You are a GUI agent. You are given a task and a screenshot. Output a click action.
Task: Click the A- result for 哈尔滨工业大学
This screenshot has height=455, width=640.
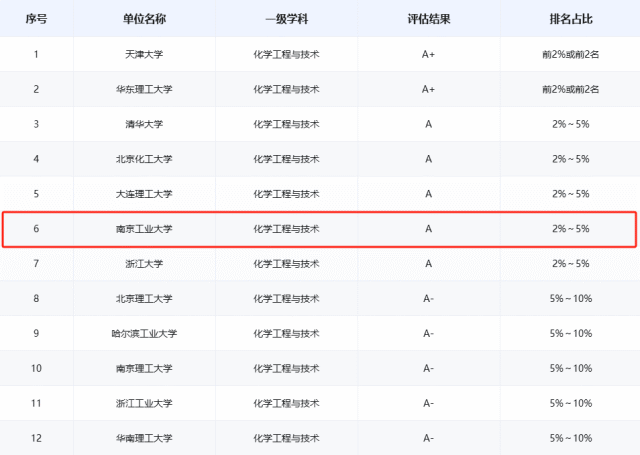pyautogui.click(x=428, y=333)
